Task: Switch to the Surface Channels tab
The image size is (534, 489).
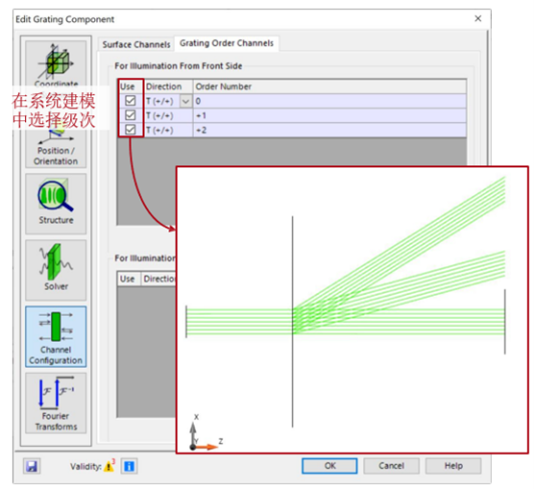Action: [136, 45]
